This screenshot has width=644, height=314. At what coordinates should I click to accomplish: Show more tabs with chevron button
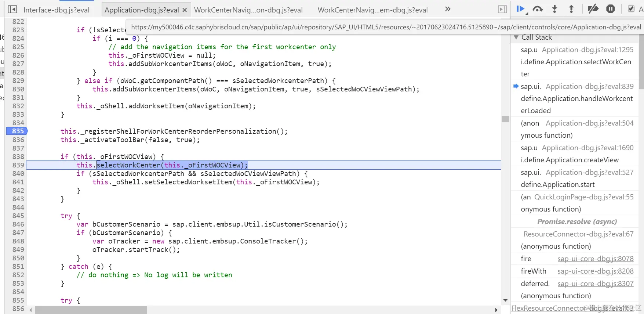(447, 9)
